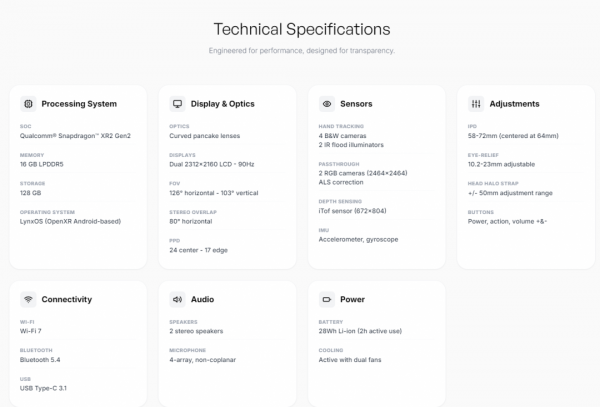
Task: Click the USB Type-C 3.1 entry
Action: tap(46, 387)
